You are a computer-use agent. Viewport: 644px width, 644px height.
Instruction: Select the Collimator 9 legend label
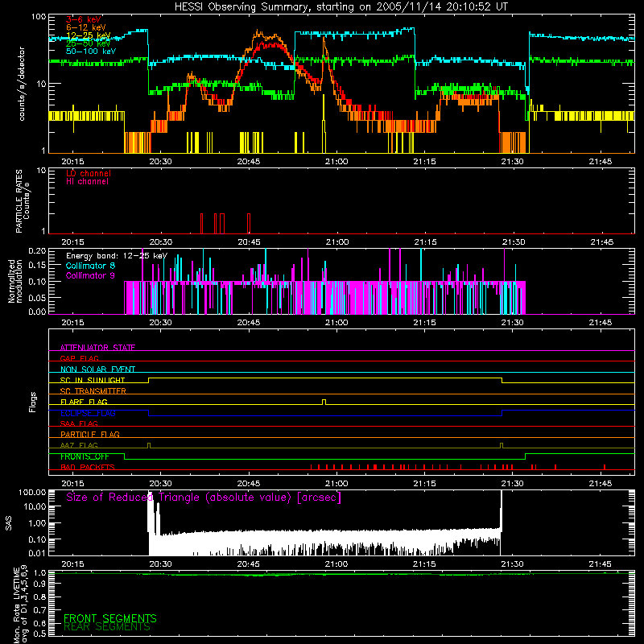[90, 275]
